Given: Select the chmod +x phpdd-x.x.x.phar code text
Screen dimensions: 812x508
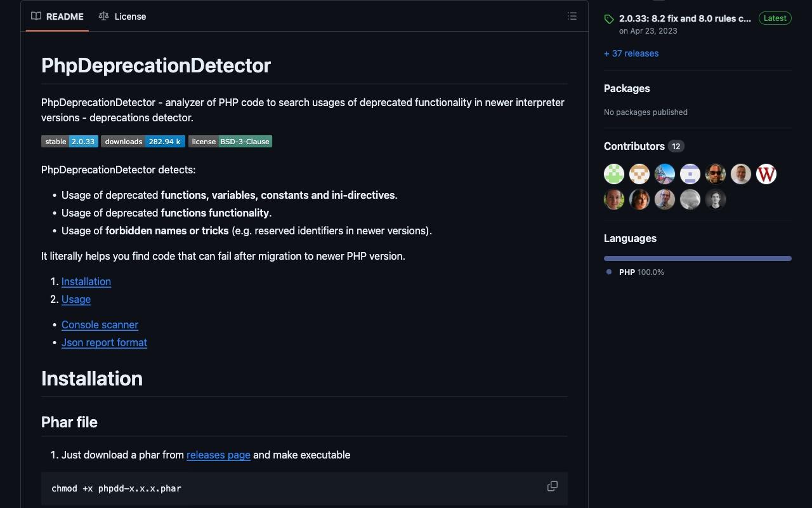Looking at the screenshot, I should pyautogui.click(x=116, y=488).
